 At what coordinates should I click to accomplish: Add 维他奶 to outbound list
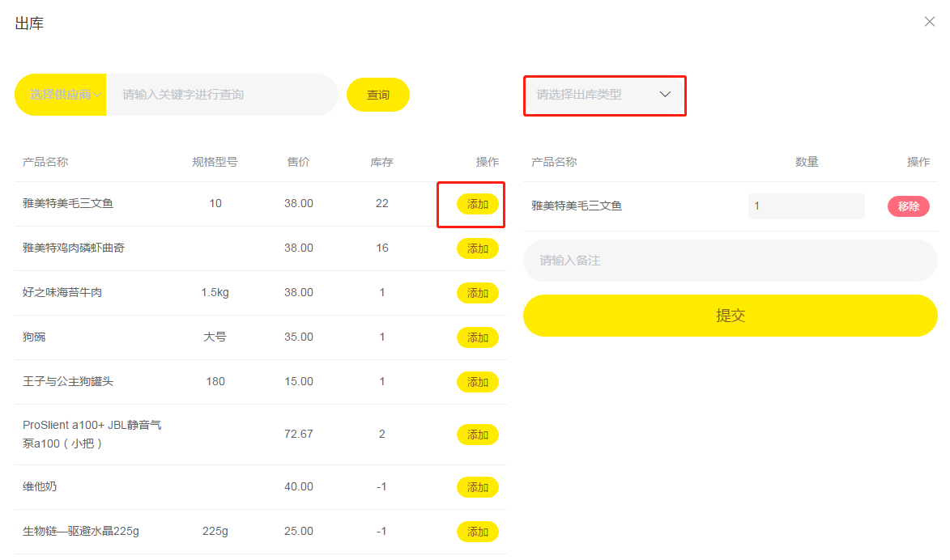coord(477,486)
